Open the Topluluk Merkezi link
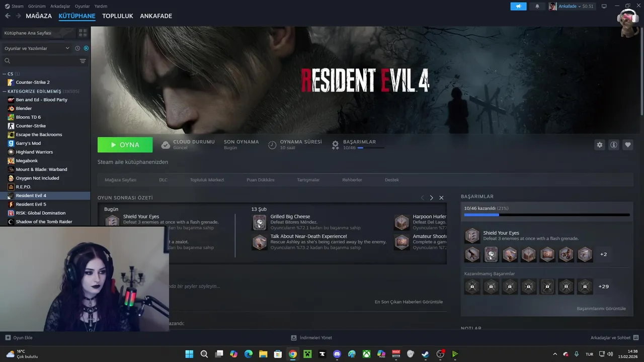This screenshot has width=644, height=362. click(x=207, y=179)
